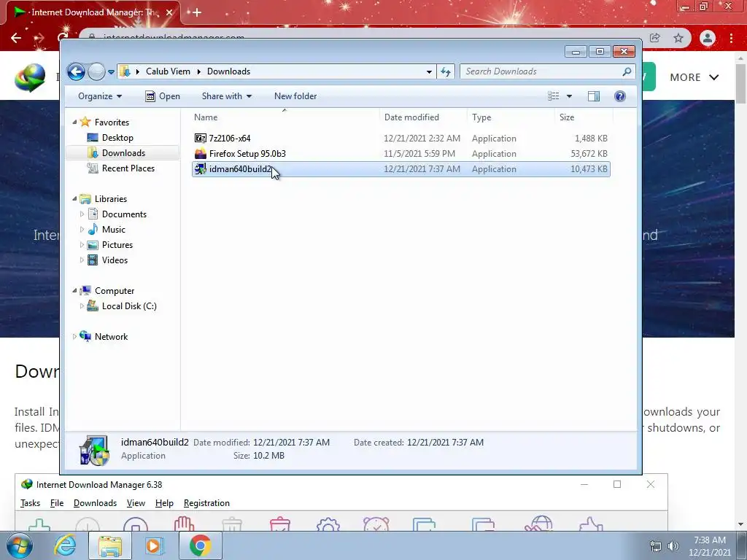747x560 pixels.
Task: Sort by the Type column header
Action: (x=511, y=117)
